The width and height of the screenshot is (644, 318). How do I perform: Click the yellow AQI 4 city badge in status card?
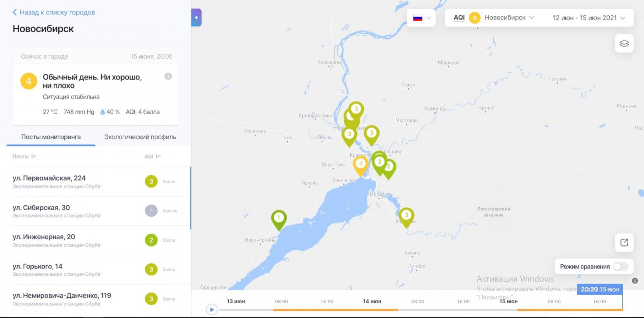point(29,81)
